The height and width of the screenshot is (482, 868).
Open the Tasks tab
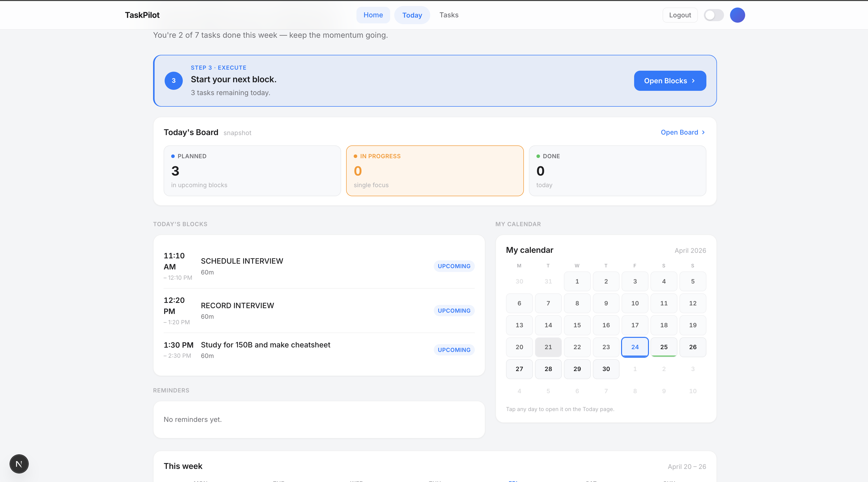click(449, 15)
